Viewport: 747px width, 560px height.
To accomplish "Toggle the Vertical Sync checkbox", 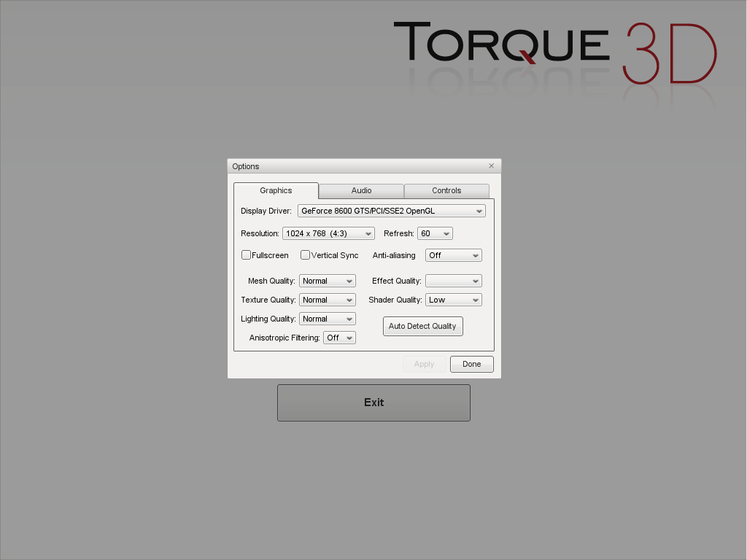I will pos(306,255).
